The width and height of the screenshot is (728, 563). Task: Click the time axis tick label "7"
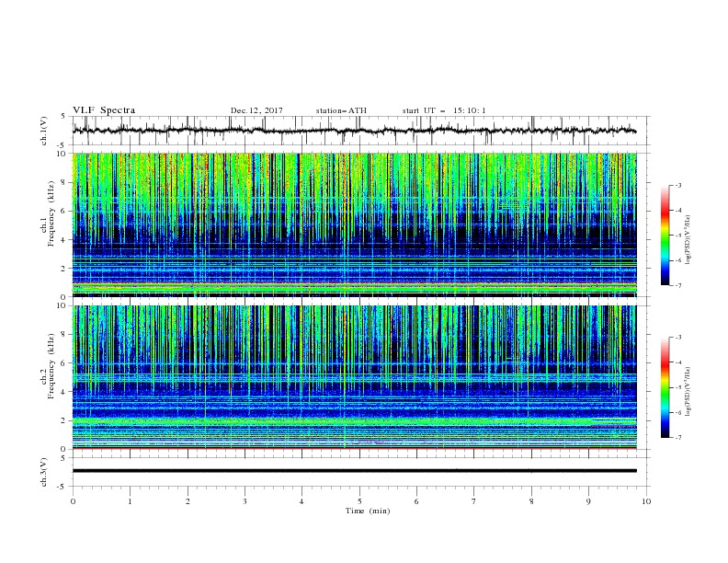point(474,501)
